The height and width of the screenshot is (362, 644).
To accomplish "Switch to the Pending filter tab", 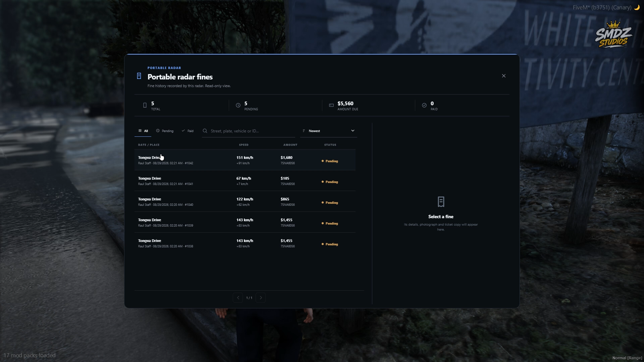I will 165,131.
